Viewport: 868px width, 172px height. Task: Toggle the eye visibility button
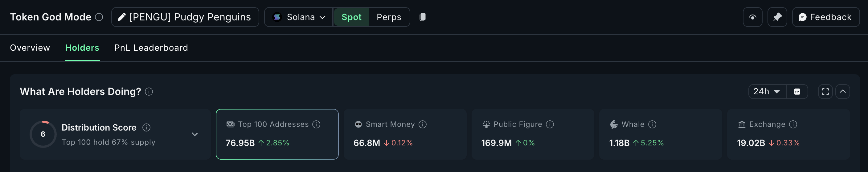752,17
